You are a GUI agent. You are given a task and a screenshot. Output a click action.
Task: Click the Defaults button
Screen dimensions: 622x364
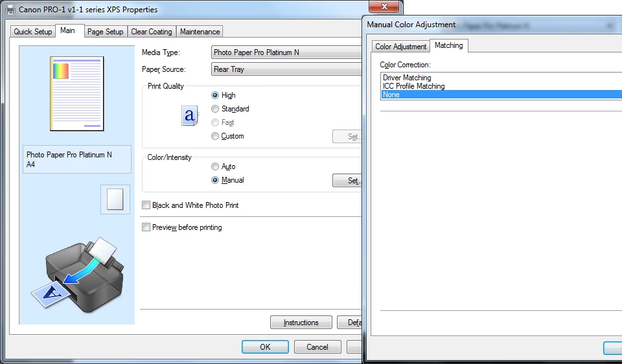(x=349, y=323)
